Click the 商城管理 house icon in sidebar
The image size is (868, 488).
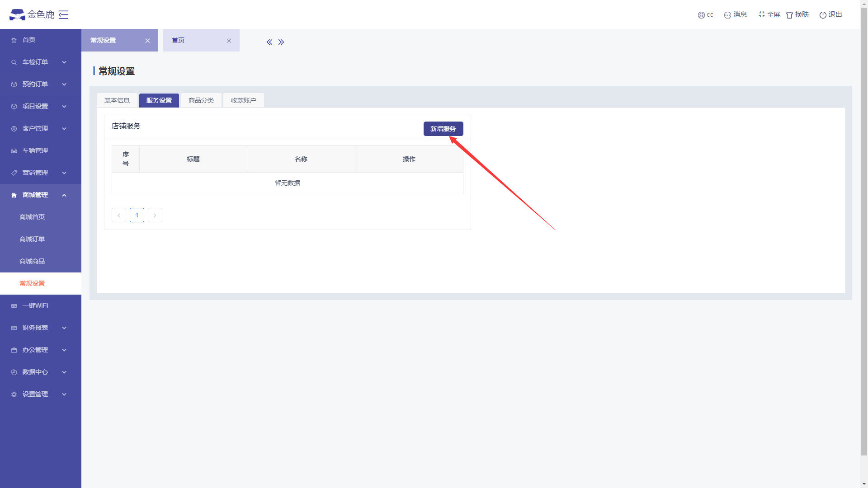click(x=14, y=195)
